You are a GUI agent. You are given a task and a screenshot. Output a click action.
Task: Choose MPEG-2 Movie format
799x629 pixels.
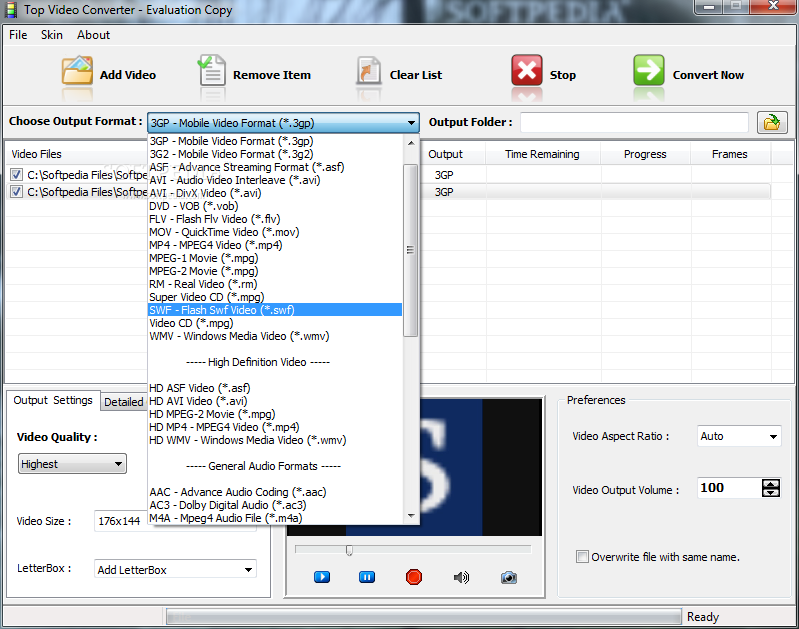click(x=275, y=271)
